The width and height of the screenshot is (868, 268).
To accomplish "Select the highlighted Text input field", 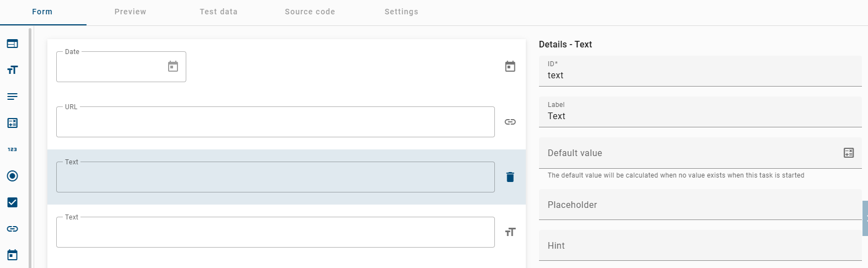I will tap(276, 177).
